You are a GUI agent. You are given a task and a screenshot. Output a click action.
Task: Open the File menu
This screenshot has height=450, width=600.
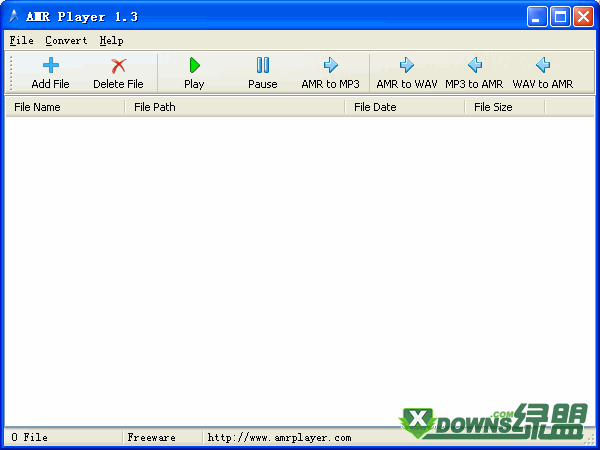[x=21, y=41]
